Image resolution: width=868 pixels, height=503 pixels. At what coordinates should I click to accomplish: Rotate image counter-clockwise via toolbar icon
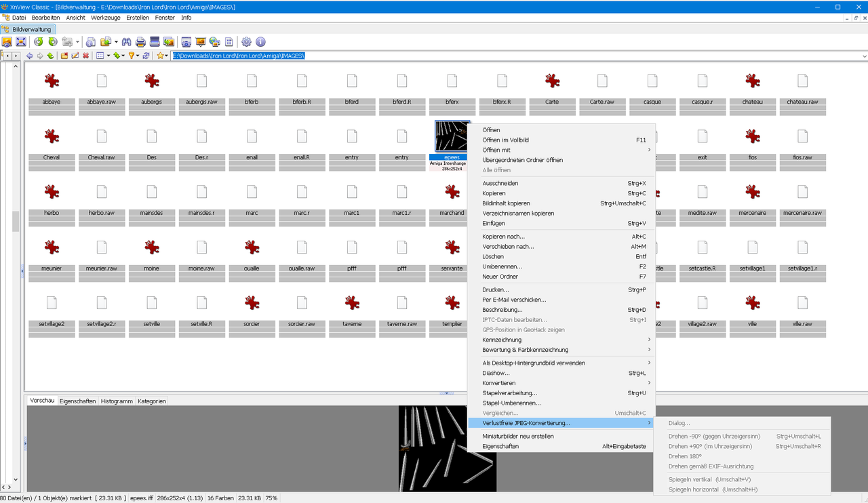[38, 42]
